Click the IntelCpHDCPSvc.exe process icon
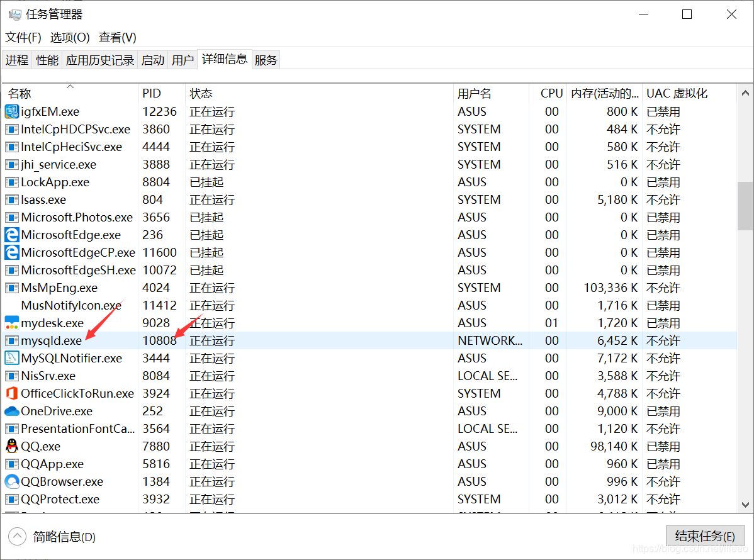Screen dimensions: 754x560 [11, 130]
